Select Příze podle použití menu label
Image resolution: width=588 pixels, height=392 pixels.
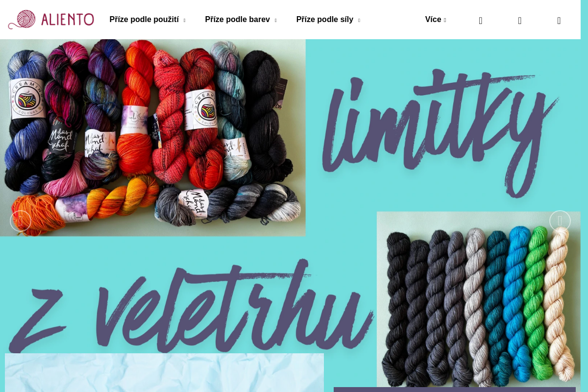[144, 20]
